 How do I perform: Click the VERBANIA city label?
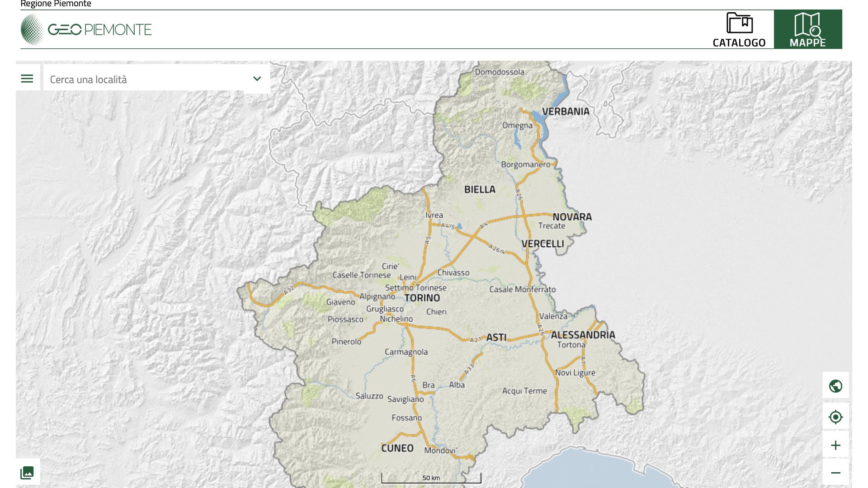[566, 112]
